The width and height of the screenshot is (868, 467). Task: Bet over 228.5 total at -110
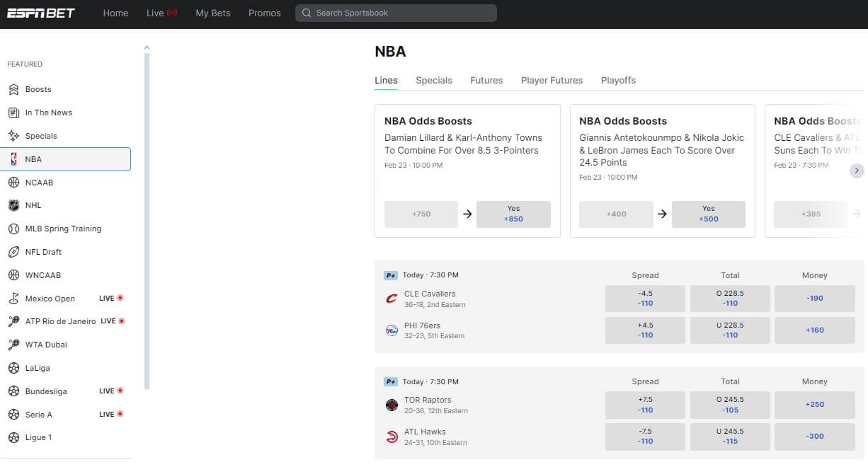pos(730,299)
